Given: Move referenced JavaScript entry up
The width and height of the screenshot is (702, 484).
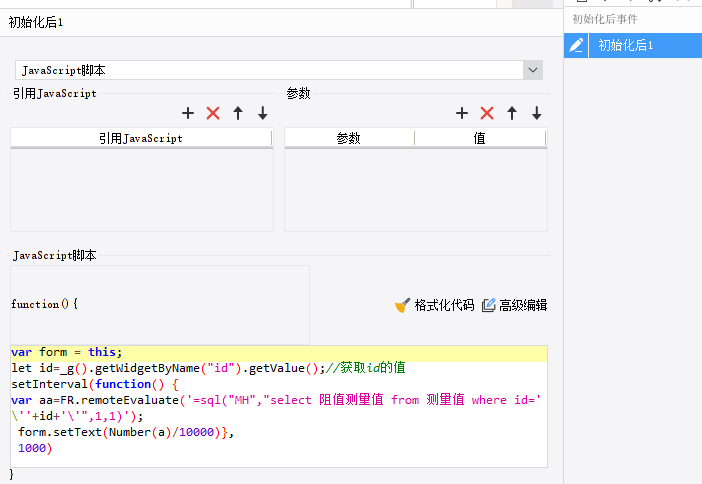Looking at the screenshot, I should 238,114.
